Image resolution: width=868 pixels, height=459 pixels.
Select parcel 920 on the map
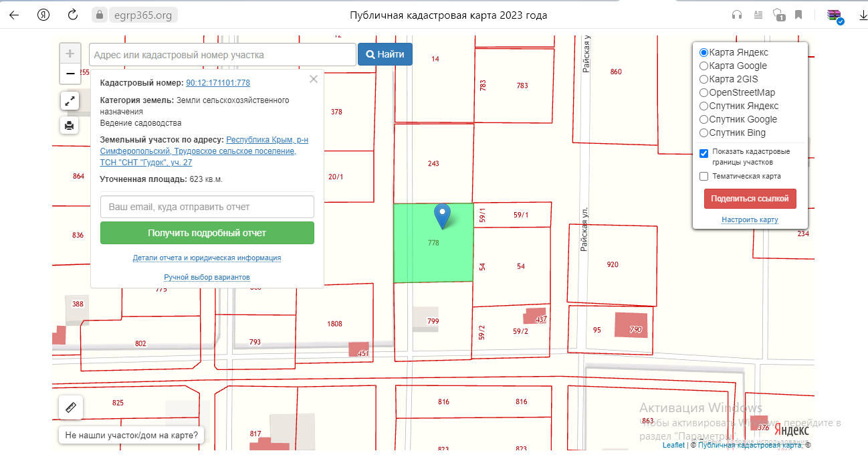click(x=613, y=264)
